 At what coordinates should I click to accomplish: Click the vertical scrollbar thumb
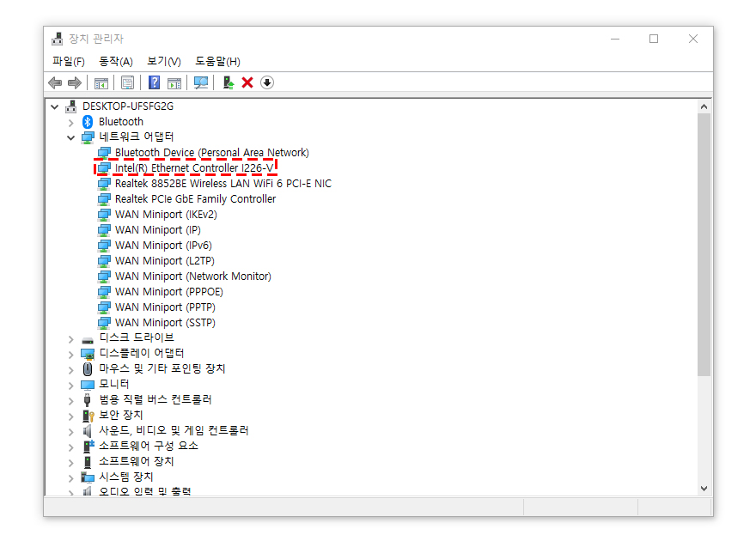(704, 245)
